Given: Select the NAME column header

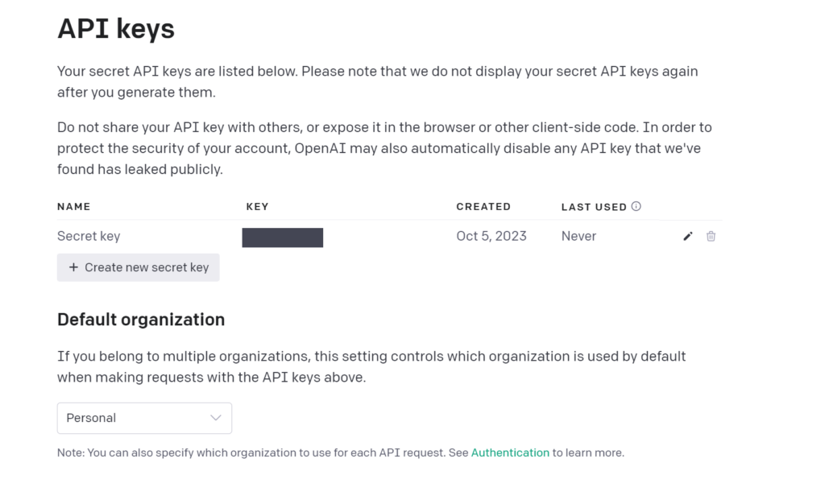Looking at the screenshot, I should [x=74, y=206].
